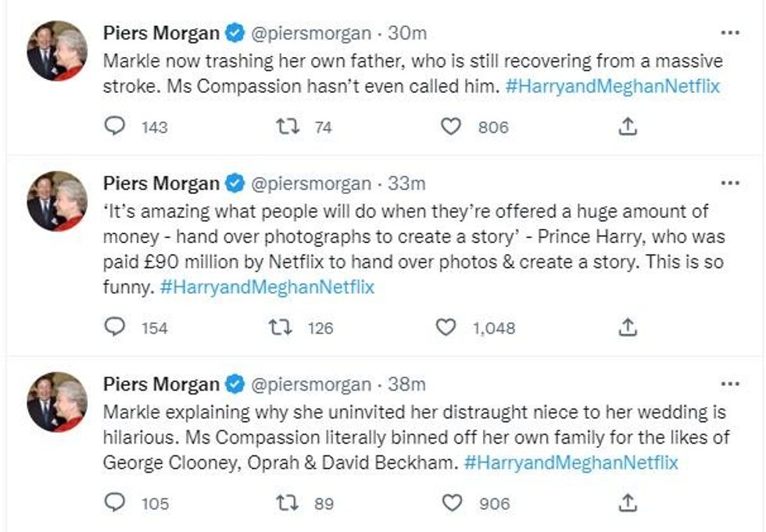
Task: Open @piersmorgan handle on the 33m tweet
Action: [310, 184]
